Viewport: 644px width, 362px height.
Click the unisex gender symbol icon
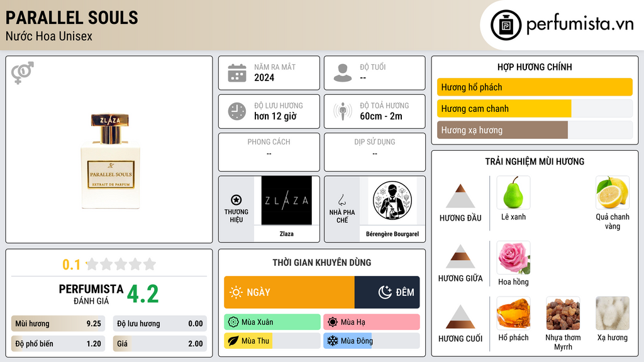click(x=23, y=73)
